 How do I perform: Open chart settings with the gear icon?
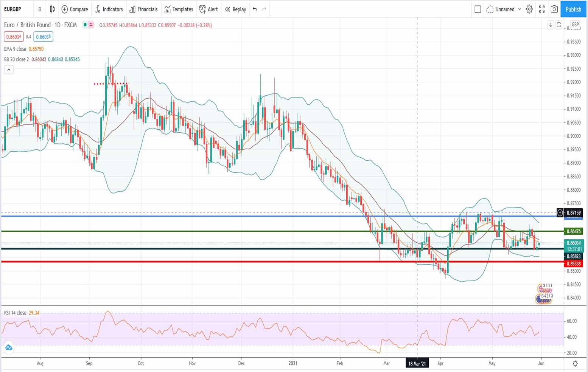529,9
